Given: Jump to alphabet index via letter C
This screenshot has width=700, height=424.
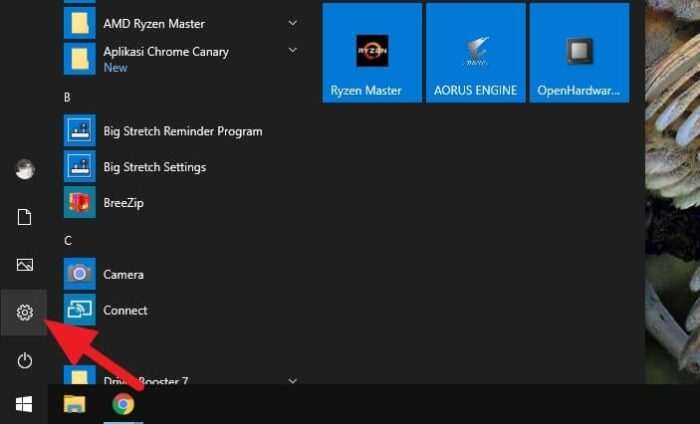Looking at the screenshot, I should click(x=67, y=241).
